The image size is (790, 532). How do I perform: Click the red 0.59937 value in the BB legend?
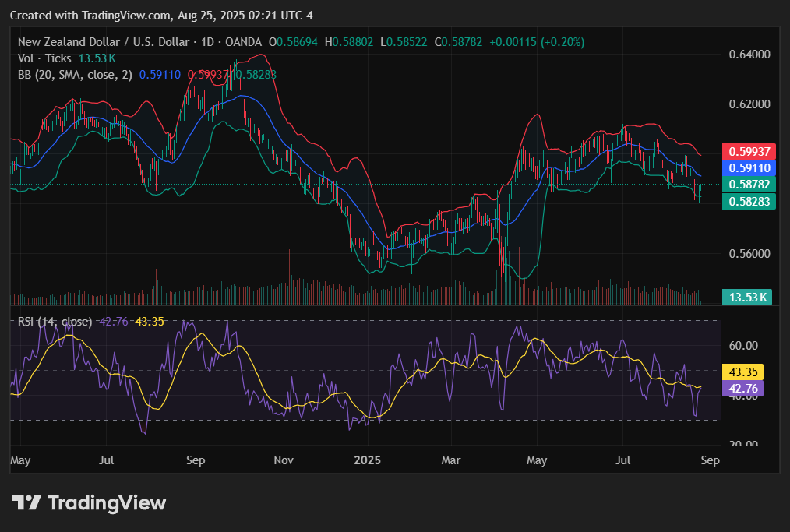(208, 75)
